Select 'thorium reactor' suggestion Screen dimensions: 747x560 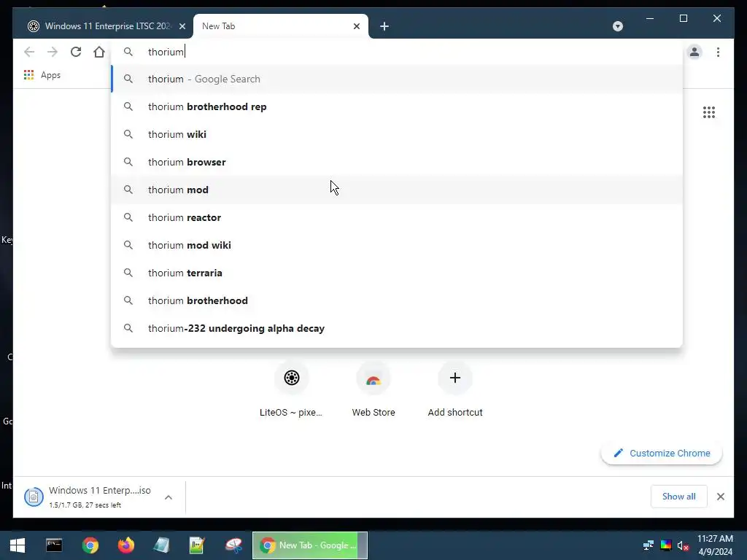[x=397, y=217]
